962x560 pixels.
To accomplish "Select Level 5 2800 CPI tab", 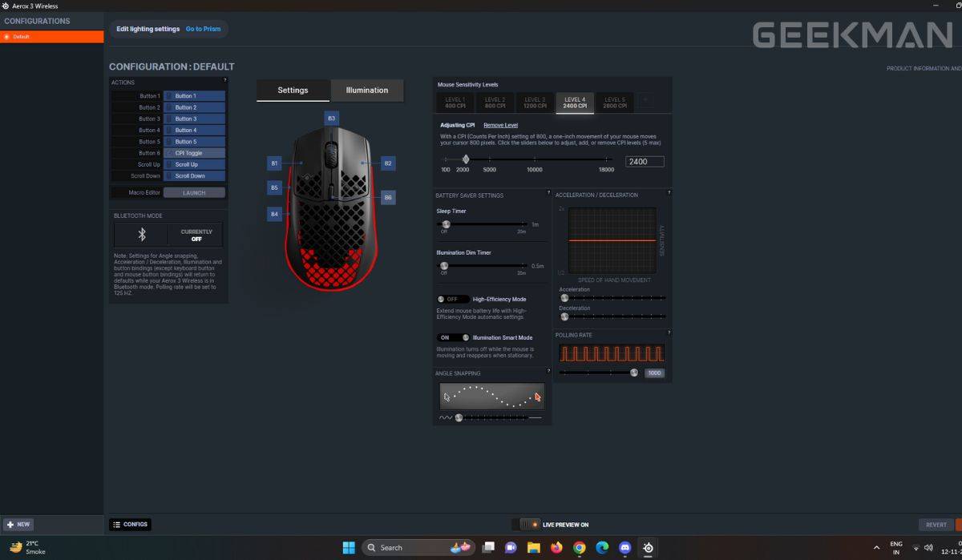I will pyautogui.click(x=615, y=103).
